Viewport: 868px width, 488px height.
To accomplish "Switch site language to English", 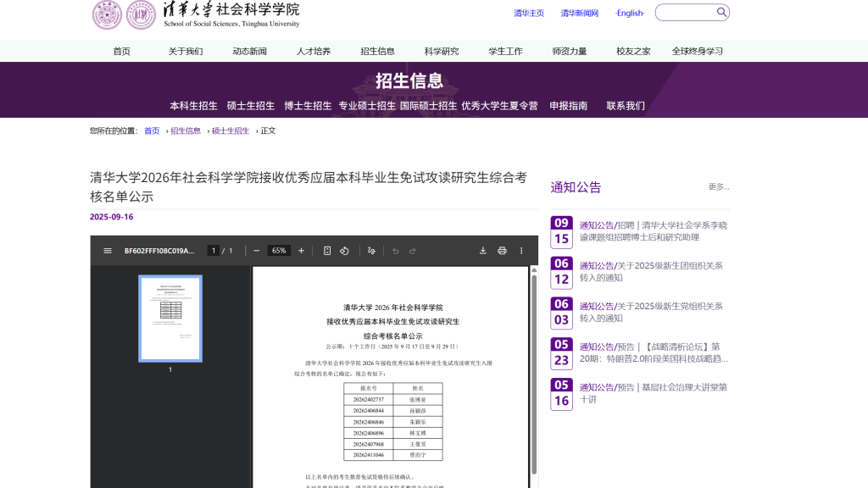I will (x=630, y=13).
